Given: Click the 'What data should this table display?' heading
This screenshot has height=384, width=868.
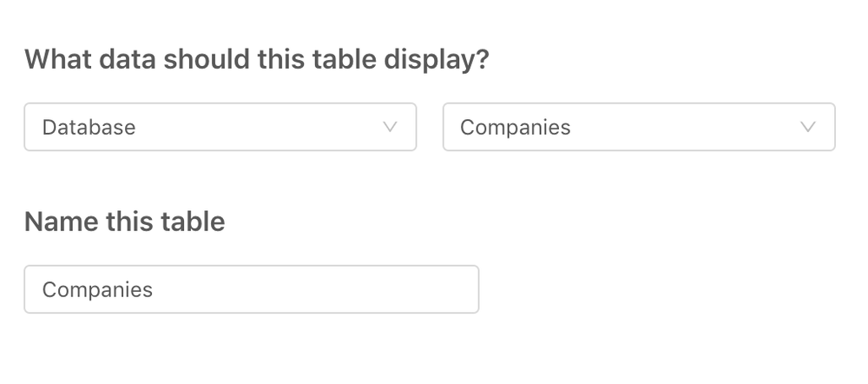Looking at the screenshot, I should point(257,60).
